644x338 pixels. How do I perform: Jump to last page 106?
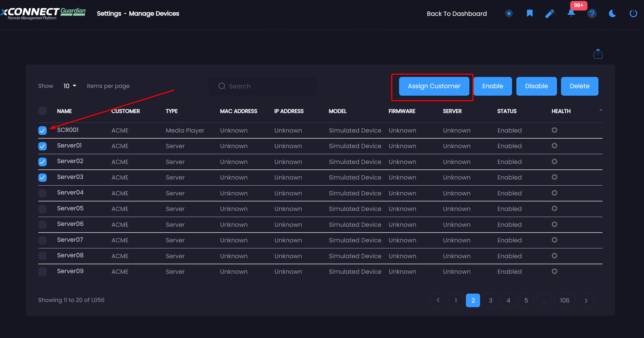click(x=564, y=300)
